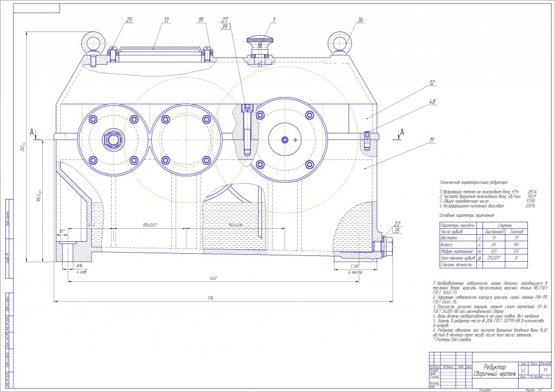Select the 442 length dimension
This screenshot has height=392, width=555.
(212, 278)
